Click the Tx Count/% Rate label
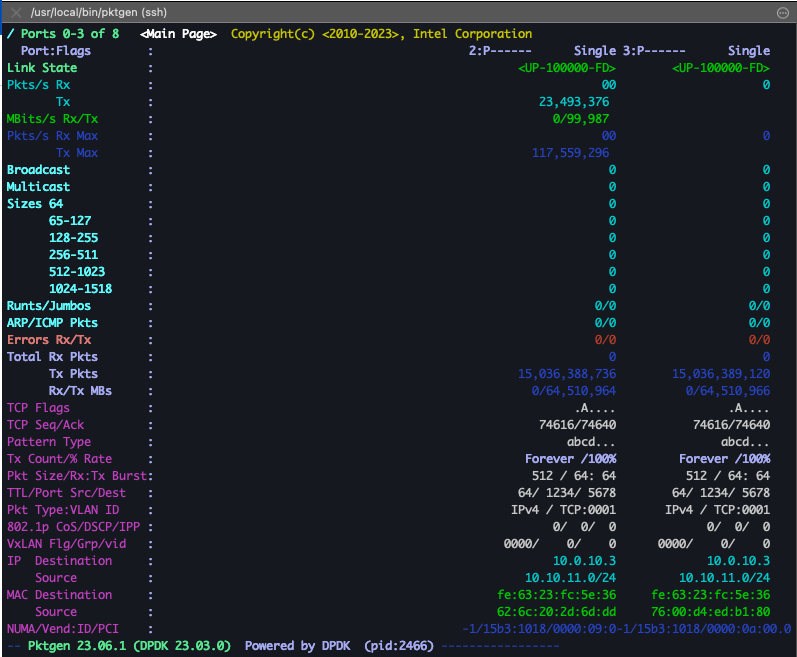797x657 pixels. coord(59,459)
